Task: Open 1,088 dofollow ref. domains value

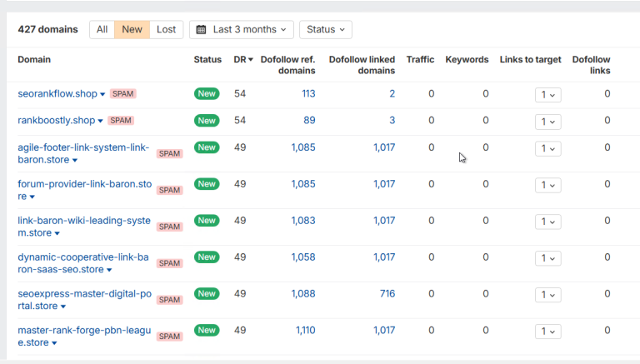Action: coord(302,294)
